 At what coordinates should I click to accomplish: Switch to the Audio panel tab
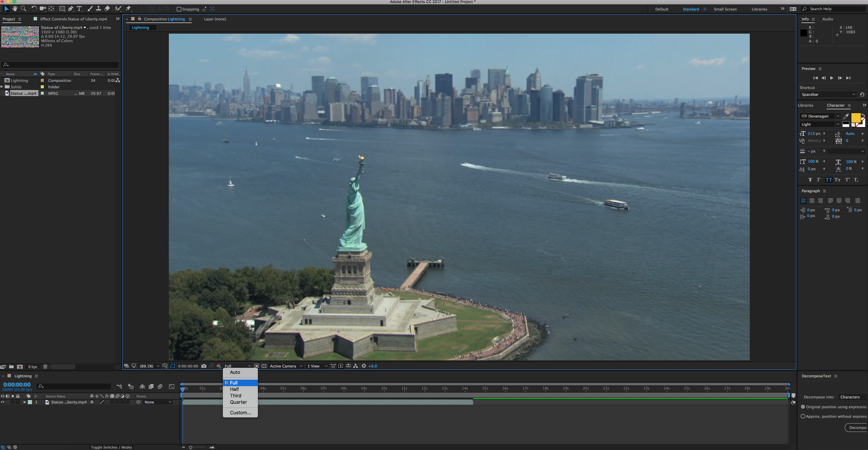[x=828, y=19]
